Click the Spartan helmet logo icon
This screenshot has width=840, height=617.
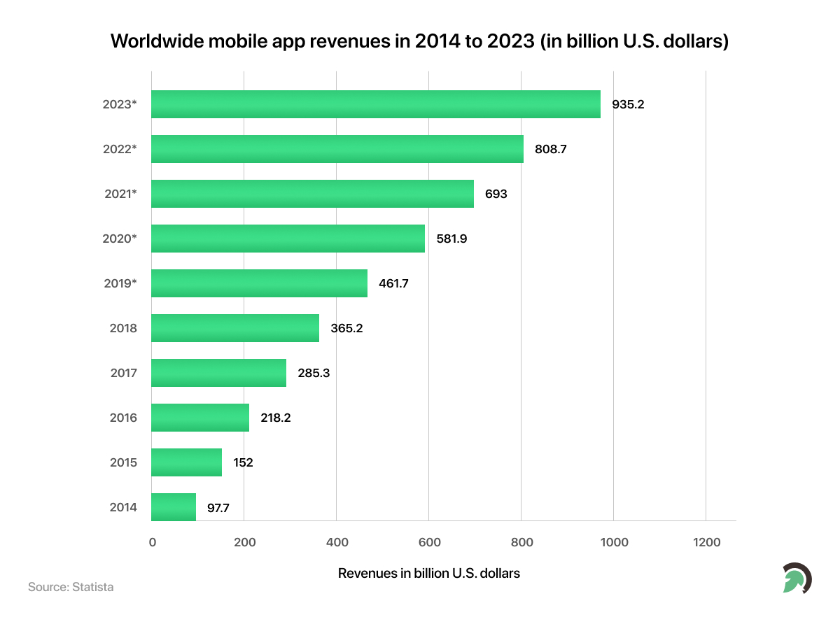[797, 578]
